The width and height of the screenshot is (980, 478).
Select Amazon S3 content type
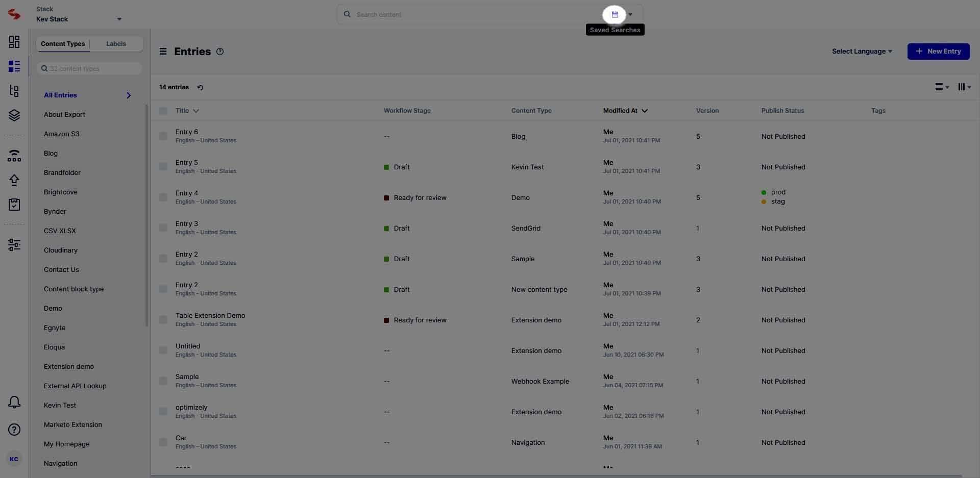tap(62, 134)
